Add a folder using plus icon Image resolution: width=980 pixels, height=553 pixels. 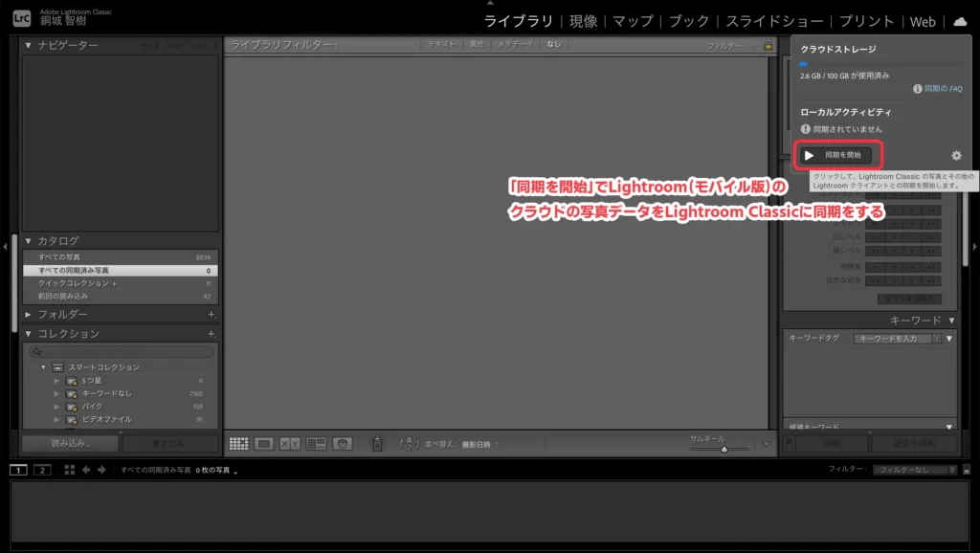(212, 315)
